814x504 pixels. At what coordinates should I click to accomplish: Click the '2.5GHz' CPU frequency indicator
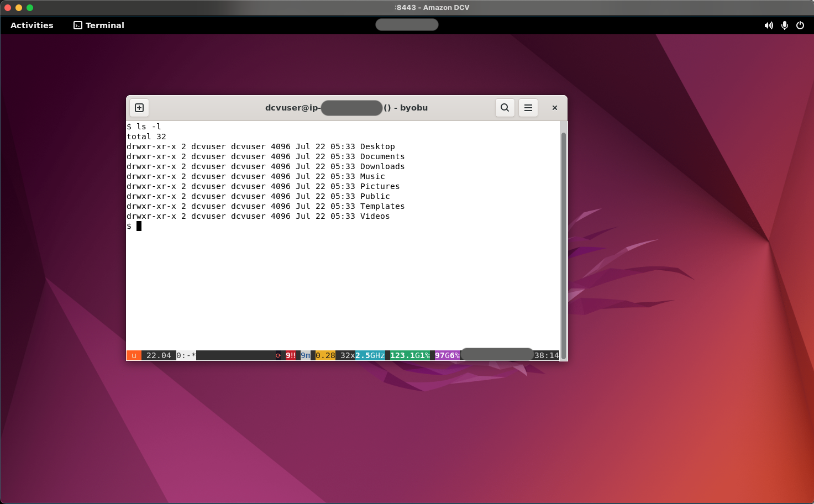(x=370, y=355)
